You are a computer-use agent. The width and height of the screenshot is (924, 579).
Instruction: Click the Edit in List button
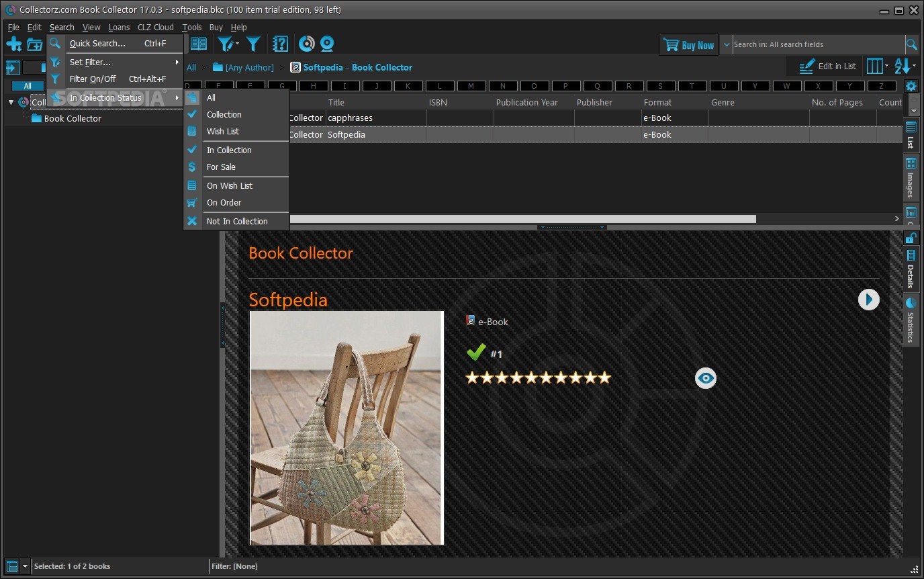(828, 66)
